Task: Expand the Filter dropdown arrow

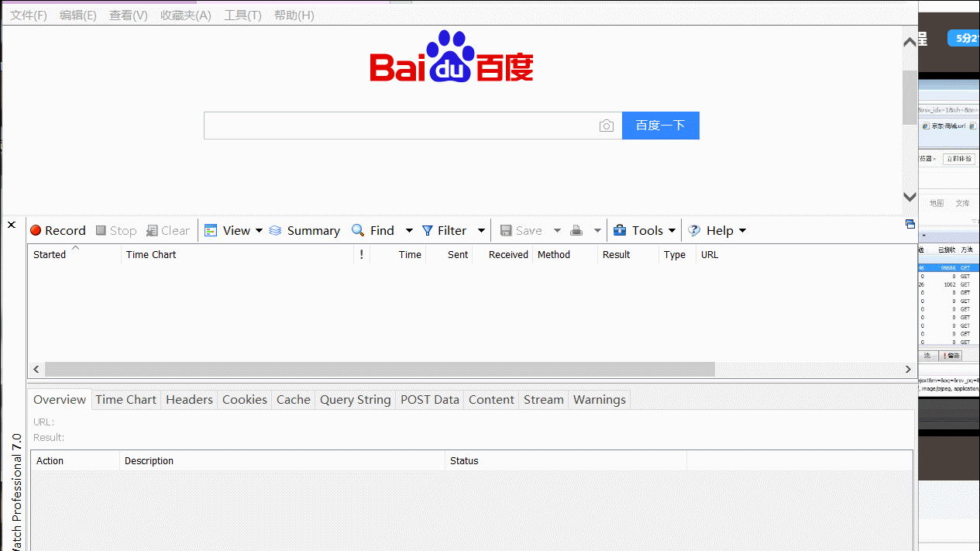Action: pos(481,231)
